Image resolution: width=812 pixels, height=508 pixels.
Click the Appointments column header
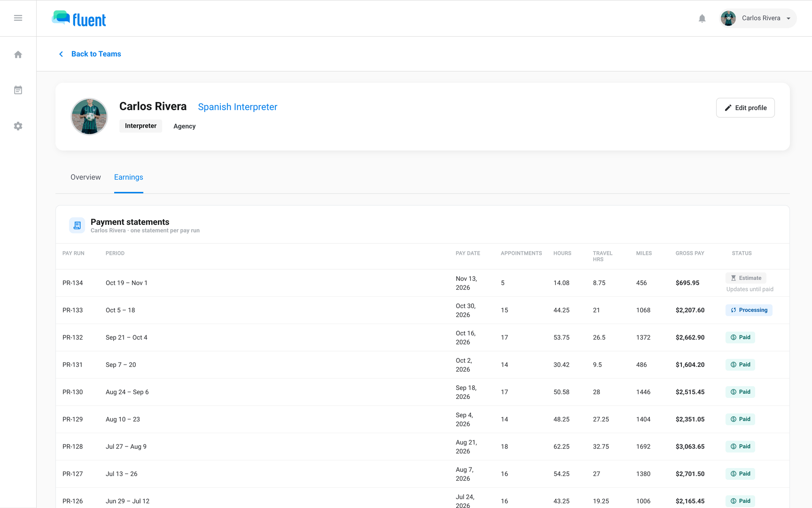tap(522, 254)
